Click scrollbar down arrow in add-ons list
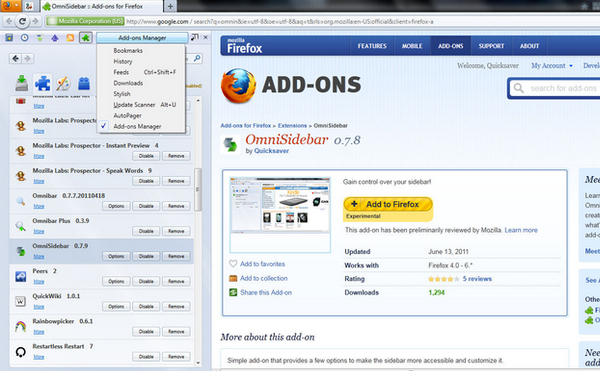The width and height of the screenshot is (600, 371). (x=198, y=363)
